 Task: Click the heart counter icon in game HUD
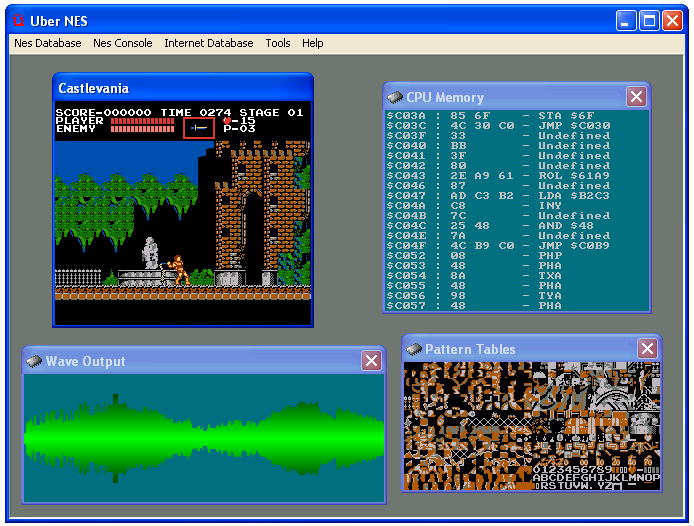227,120
